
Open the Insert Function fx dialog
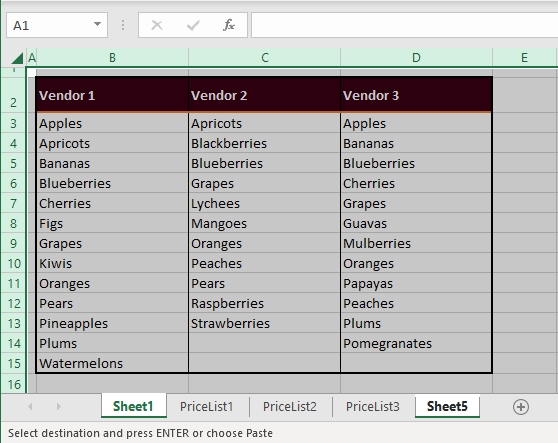[229, 25]
